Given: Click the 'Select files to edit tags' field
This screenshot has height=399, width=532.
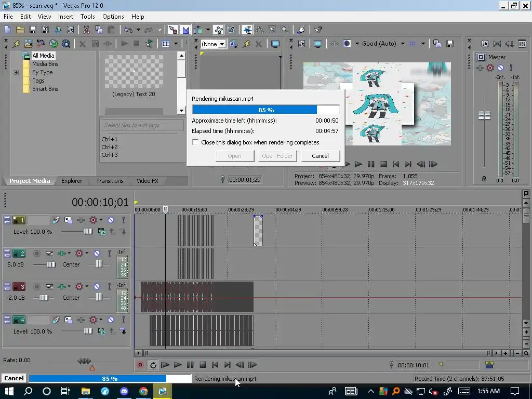Looking at the screenshot, I should coord(142,125).
